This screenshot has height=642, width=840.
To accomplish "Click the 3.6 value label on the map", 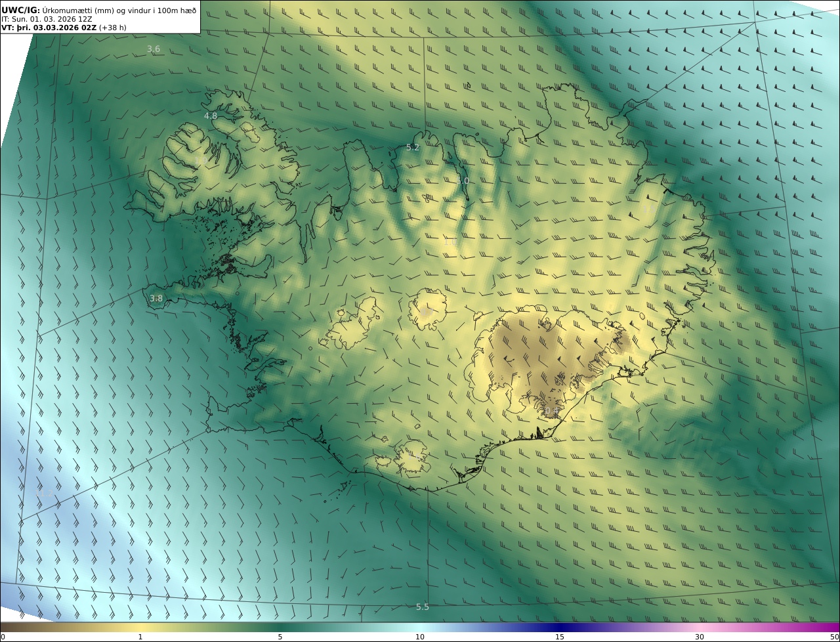I will click(154, 49).
